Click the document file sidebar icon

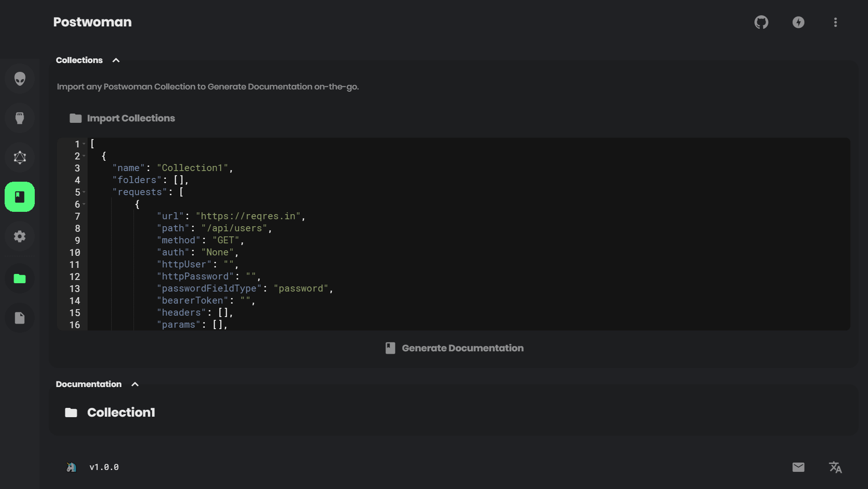[x=19, y=318]
